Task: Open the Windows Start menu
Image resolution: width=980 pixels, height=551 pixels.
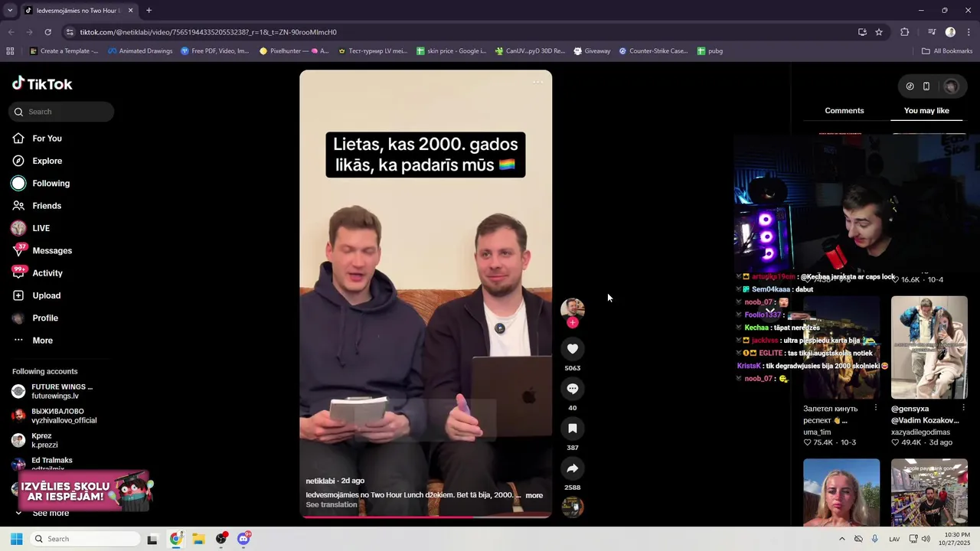Action: point(16,539)
